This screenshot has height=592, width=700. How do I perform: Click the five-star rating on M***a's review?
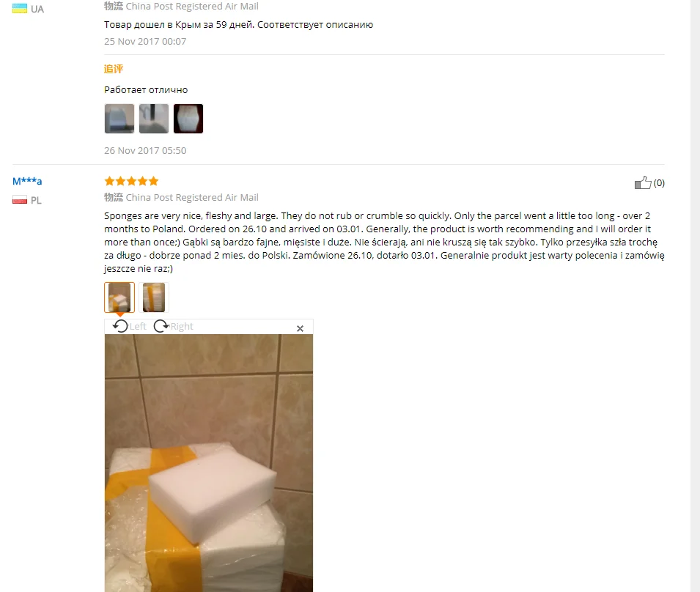(x=131, y=181)
